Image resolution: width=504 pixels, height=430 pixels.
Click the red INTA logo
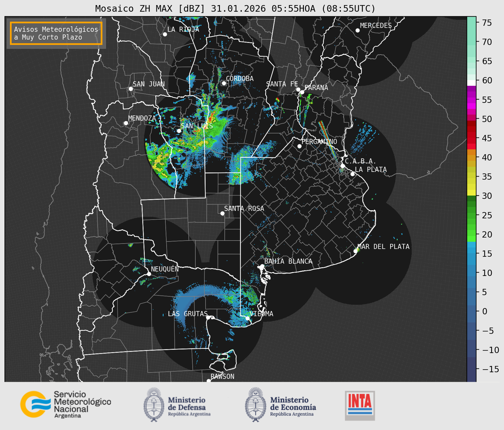(360, 405)
